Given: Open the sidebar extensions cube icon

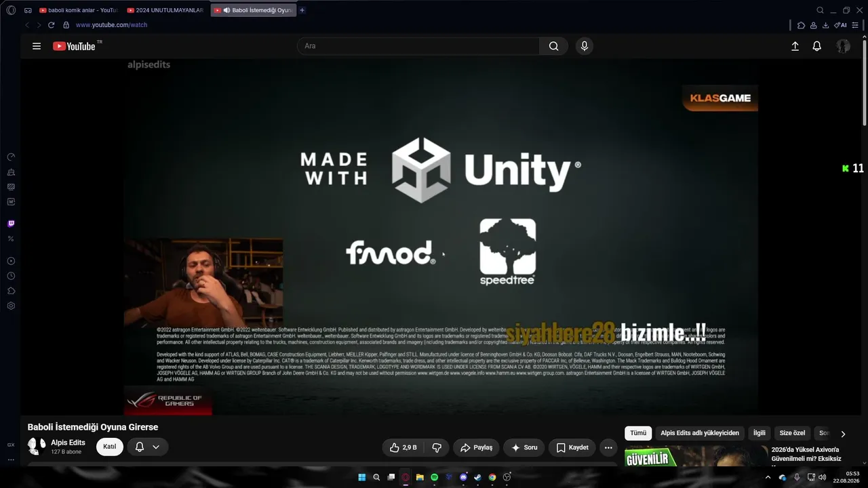Looking at the screenshot, I should tap(11, 291).
